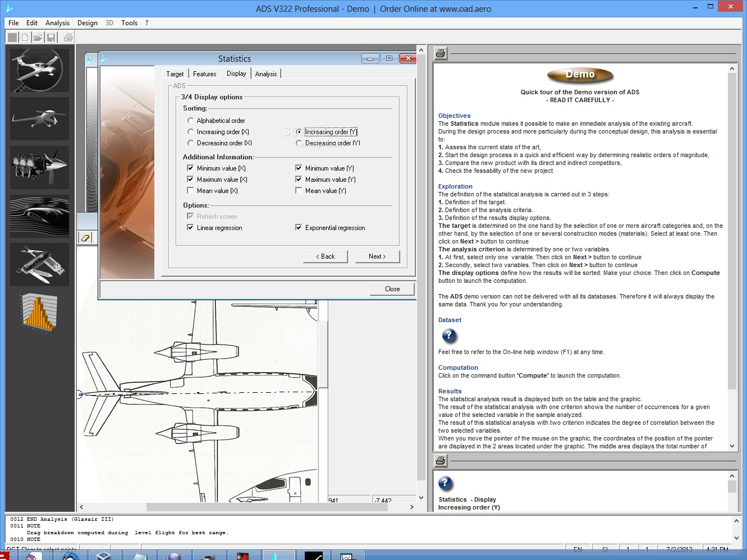Image resolution: width=747 pixels, height=560 pixels.
Task: Click drawing area horizontal scroll-right arrow
Action: [412, 507]
